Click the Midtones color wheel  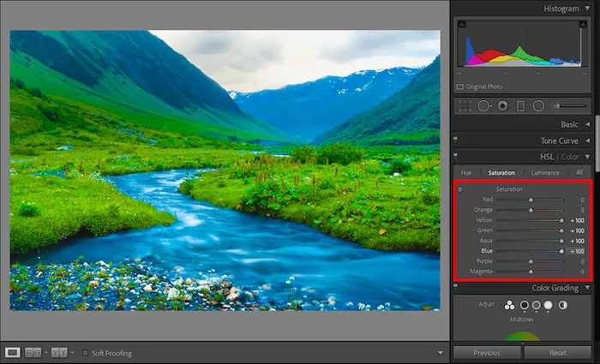point(522,337)
